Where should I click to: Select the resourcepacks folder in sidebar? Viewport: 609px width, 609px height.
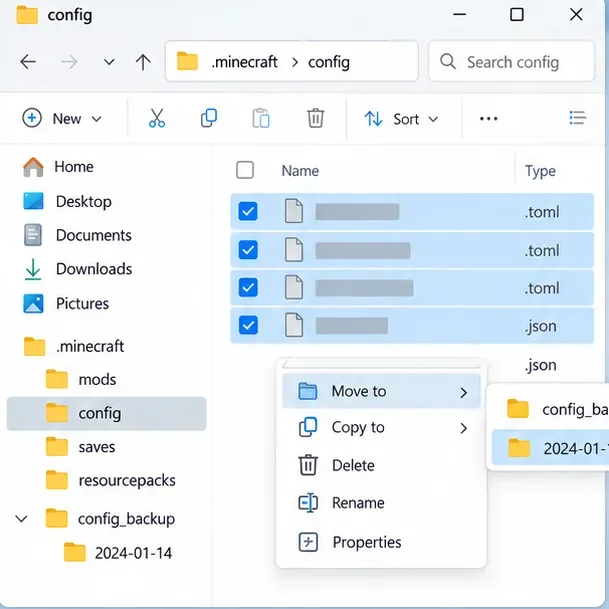click(111, 480)
